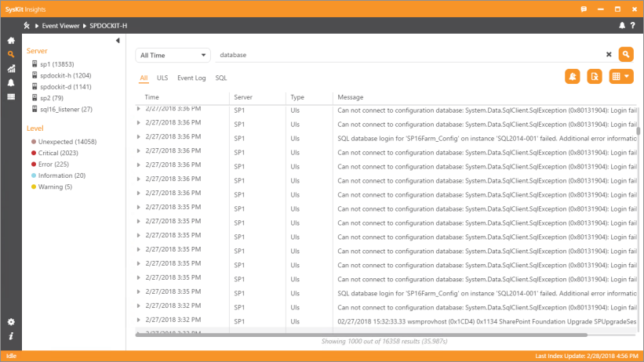Screen dimensions: 644x362
Task: Click Event Viewer in breadcrumb
Action: pyautogui.click(x=60, y=25)
